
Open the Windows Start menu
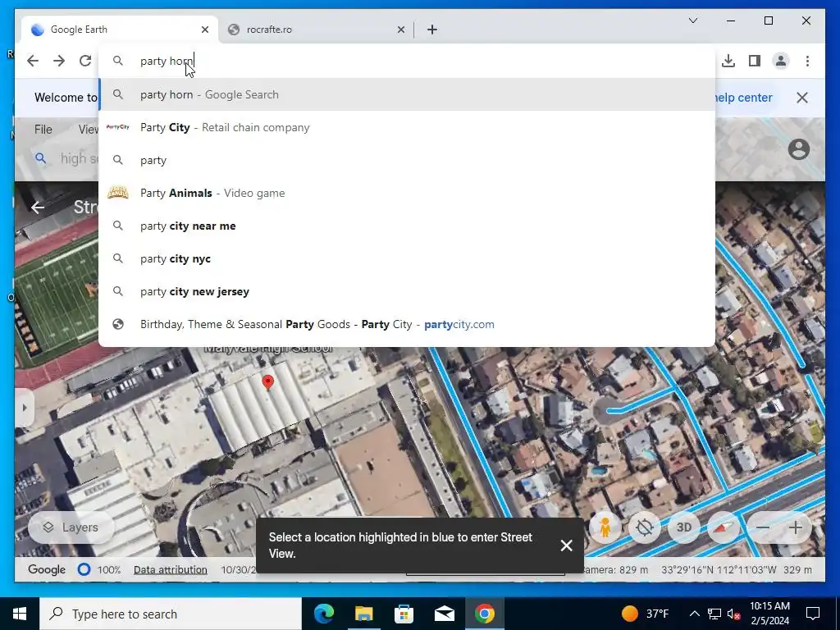[x=20, y=614]
